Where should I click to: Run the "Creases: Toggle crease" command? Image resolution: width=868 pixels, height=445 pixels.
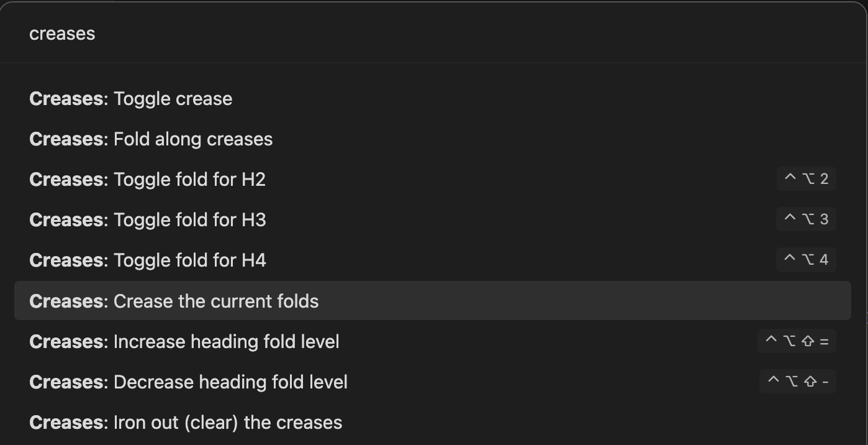click(x=130, y=98)
